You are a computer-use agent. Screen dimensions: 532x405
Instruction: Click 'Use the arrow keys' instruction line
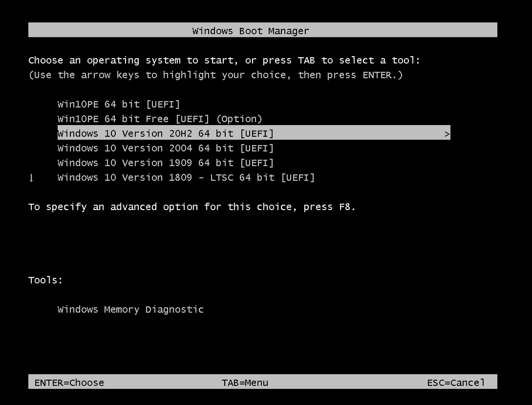[216, 75]
